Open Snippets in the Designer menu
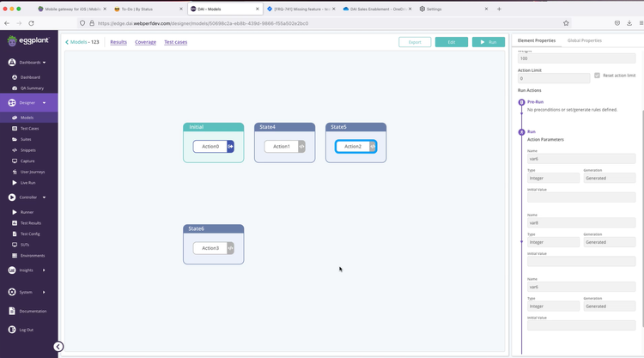Image resolution: width=644 pixels, height=358 pixels. point(28,149)
